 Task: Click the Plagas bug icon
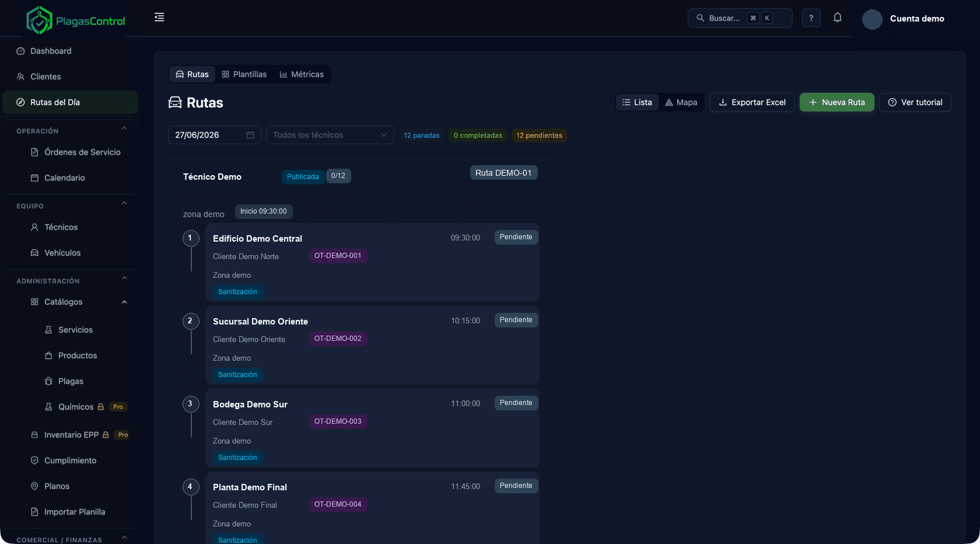tap(48, 381)
